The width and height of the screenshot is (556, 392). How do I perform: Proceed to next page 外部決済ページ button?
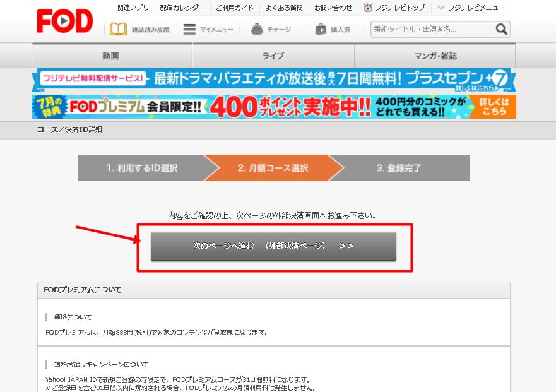pos(273,246)
